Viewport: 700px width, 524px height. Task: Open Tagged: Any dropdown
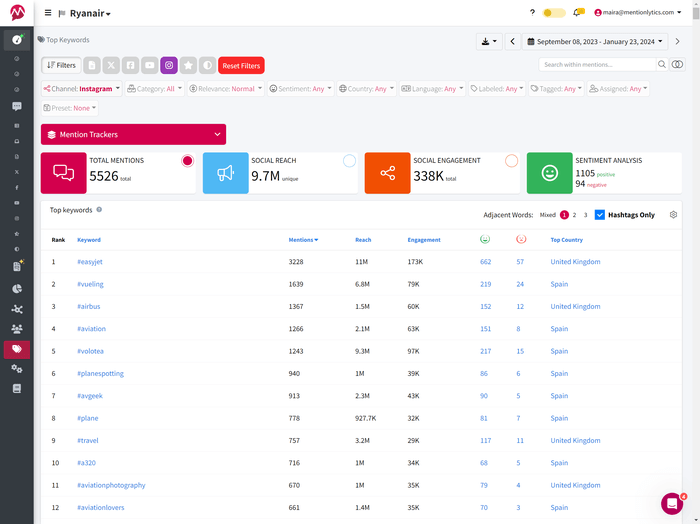click(556, 88)
